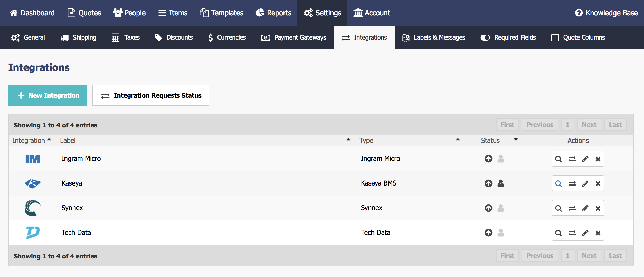Click the Ingram Micro IM logo
Viewport: 644px width, 277px height.
click(x=33, y=159)
